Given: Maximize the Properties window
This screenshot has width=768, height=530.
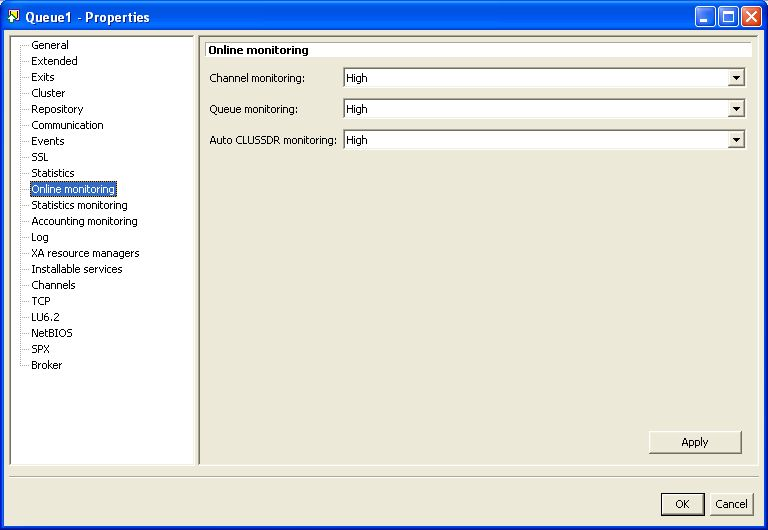Looking at the screenshot, I should pos(728,17).
